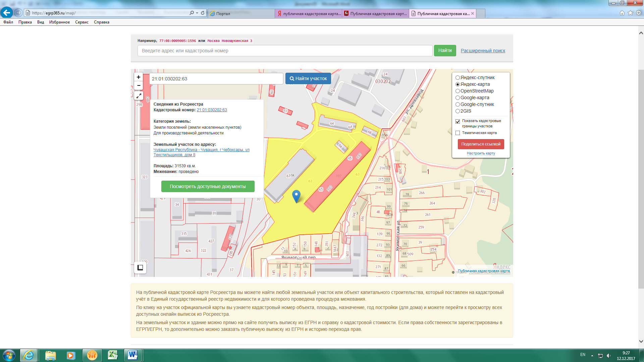Refresh the page with reload icon
The image size is (644, 362).
coord(203,13)
